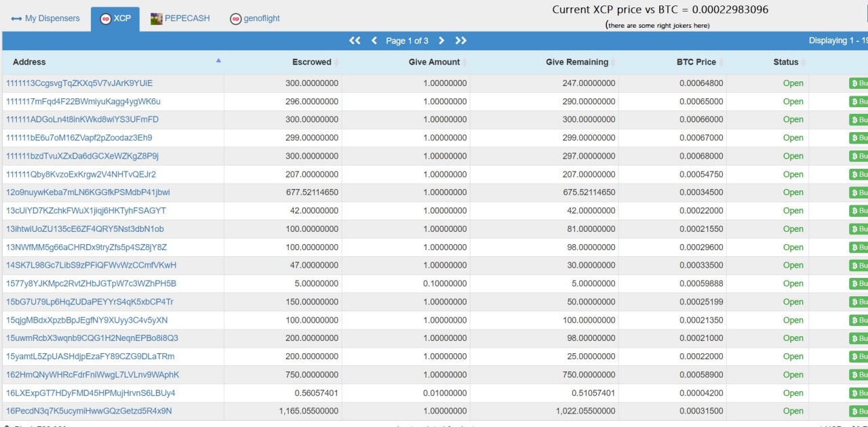The height and width of the screenshot is (427, 868).
Task: Click the genoflight tab circle icon
Action: pyautogui.click(x=235, y=19)
